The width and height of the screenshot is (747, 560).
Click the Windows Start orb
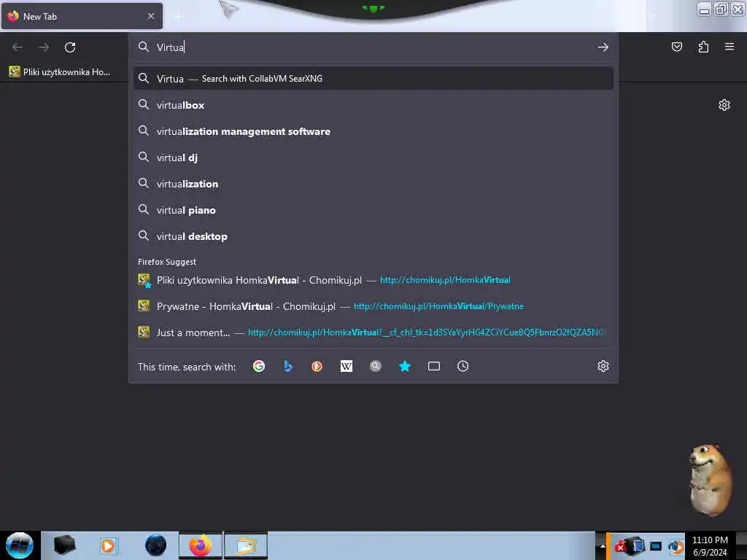point(20,545)
